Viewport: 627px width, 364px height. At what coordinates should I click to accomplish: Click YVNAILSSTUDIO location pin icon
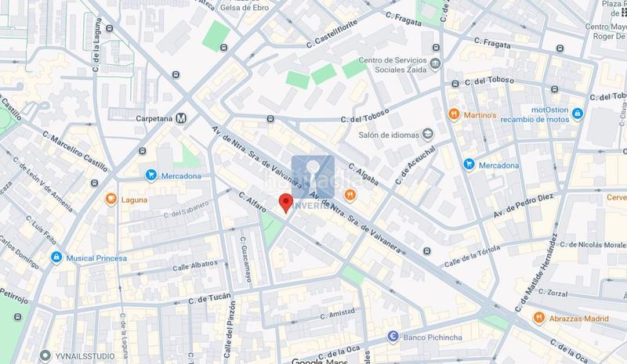(45, 355)
